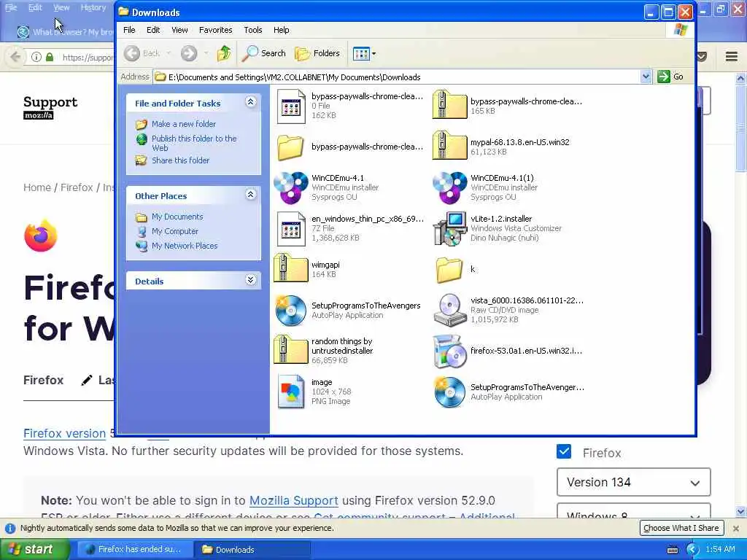
Task: Follow the Firefox version link
Action: [x=64, y=433]
